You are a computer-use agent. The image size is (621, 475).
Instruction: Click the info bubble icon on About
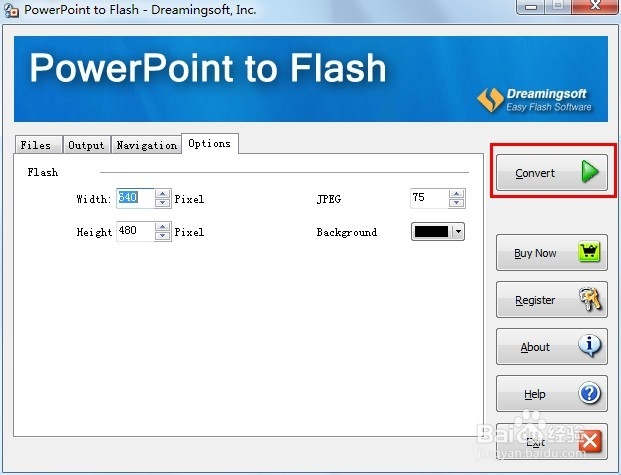click(590, 345)
